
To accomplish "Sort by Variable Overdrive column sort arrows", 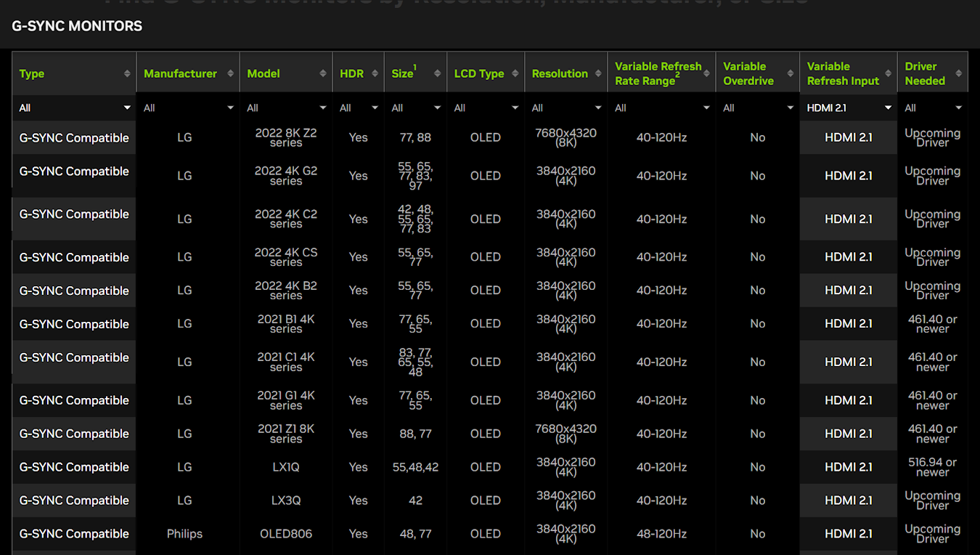I will [791, 73].
